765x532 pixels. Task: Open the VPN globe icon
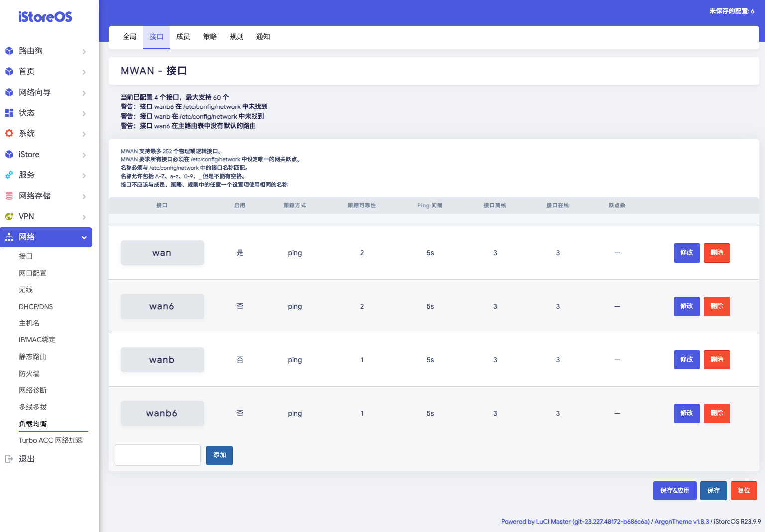(9, 216)
